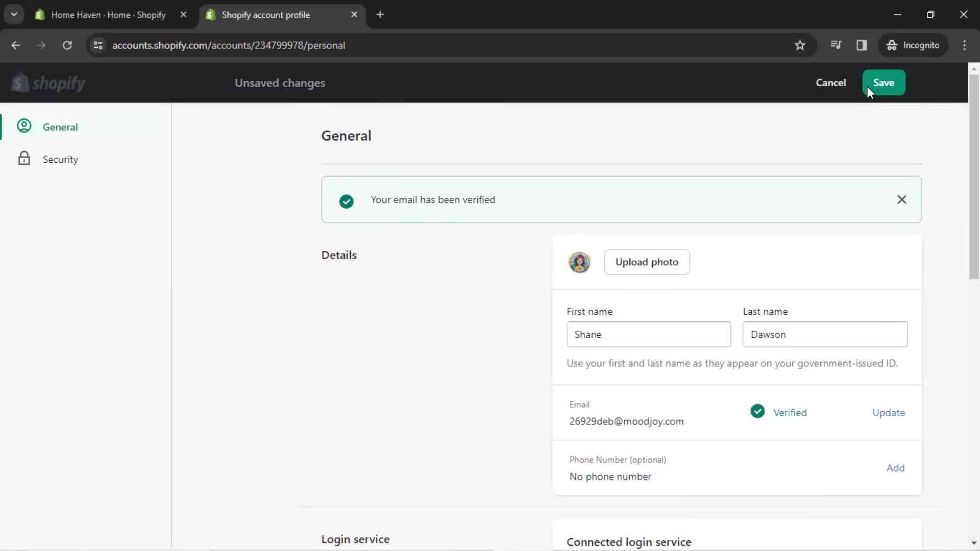Image resolution: width=980 pixels, height=551 pixels.
Task: Click the Shopify logo in header
Action: pyautogui.click(x=48, y=83)
